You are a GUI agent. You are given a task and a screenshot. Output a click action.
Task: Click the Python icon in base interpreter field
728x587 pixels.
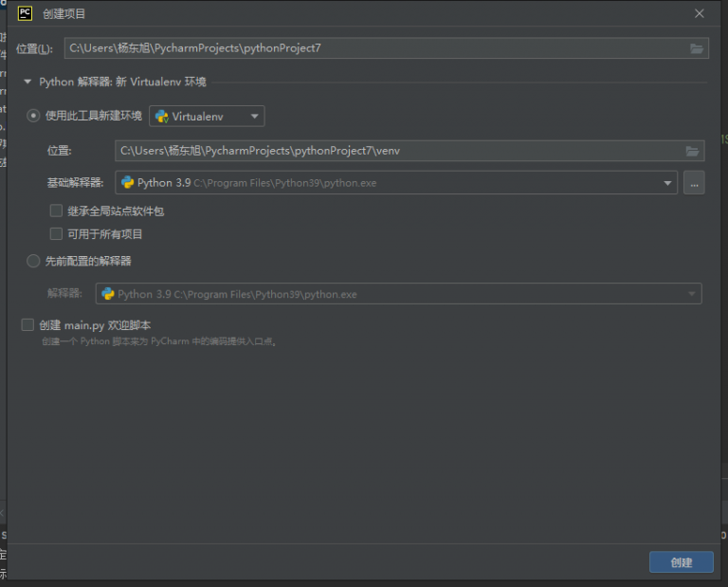128,182
